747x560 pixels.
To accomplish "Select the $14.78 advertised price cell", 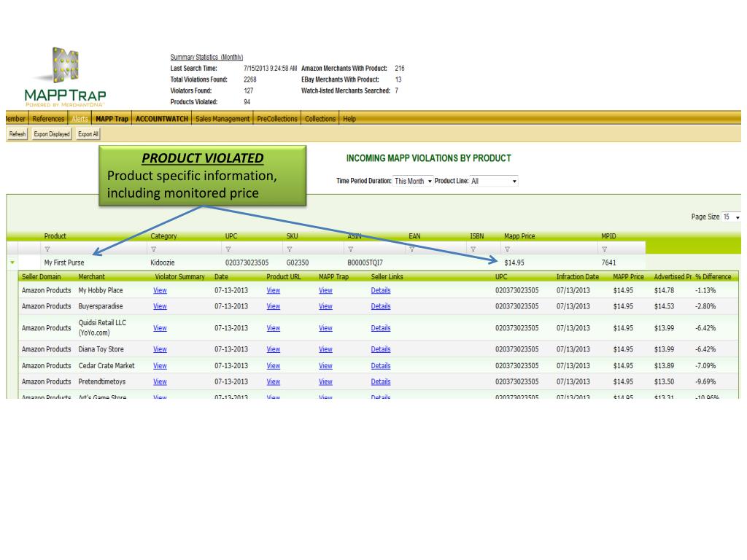I will pyautogui.click(x=664, y=290).
